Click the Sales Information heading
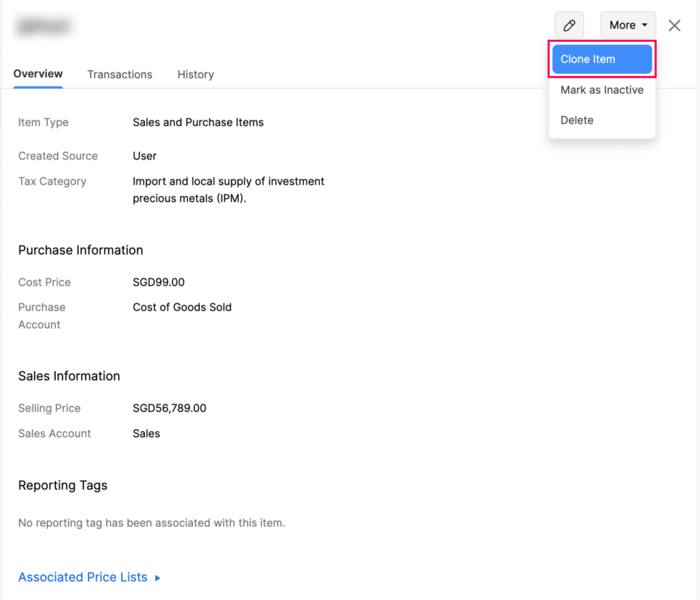The height and width of the screenshot is (600, 700). (69, 376)
